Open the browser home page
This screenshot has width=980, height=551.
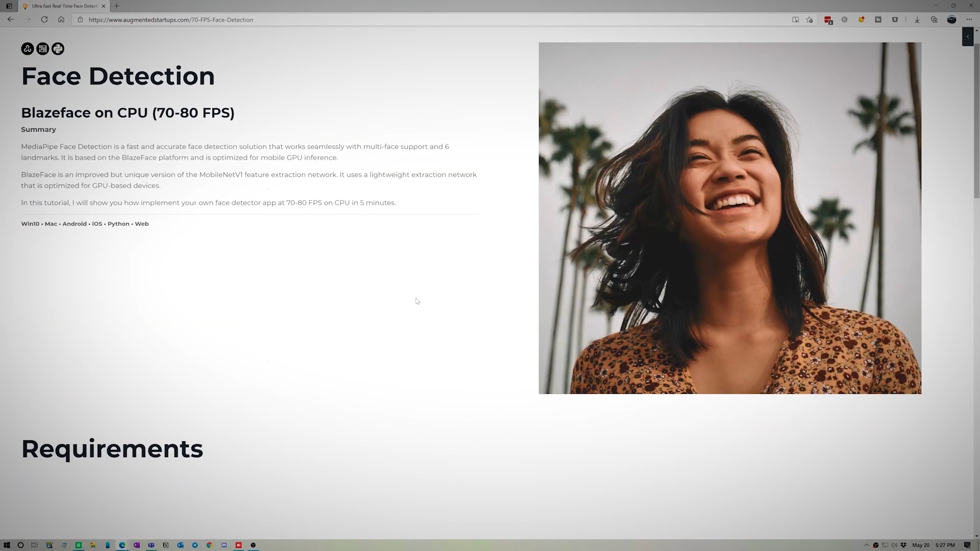point(61,19)
